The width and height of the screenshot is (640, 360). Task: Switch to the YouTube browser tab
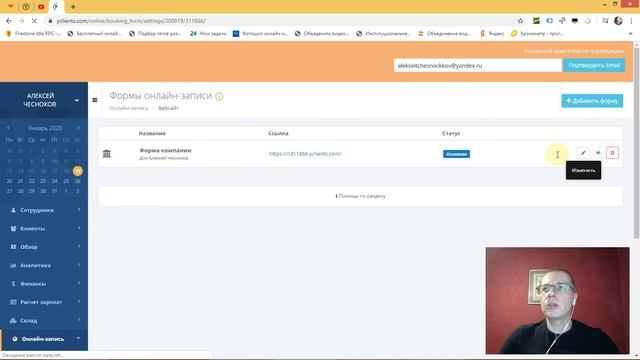click(41, 7)
